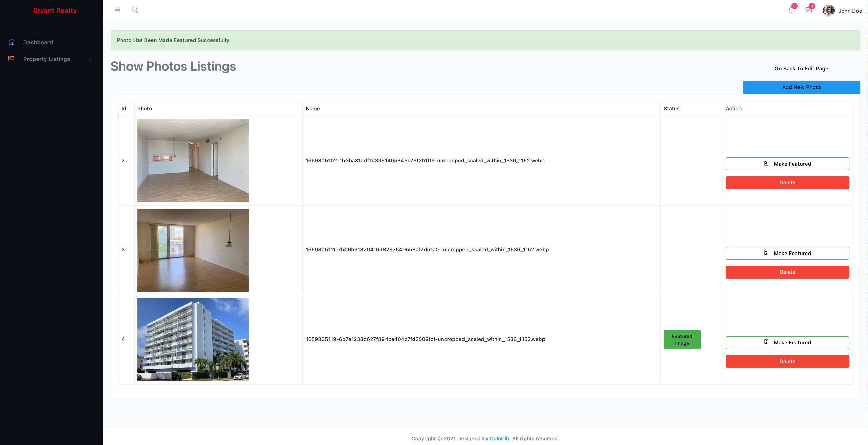Expand the Property Listings chevron

click(x=90, y=59)
